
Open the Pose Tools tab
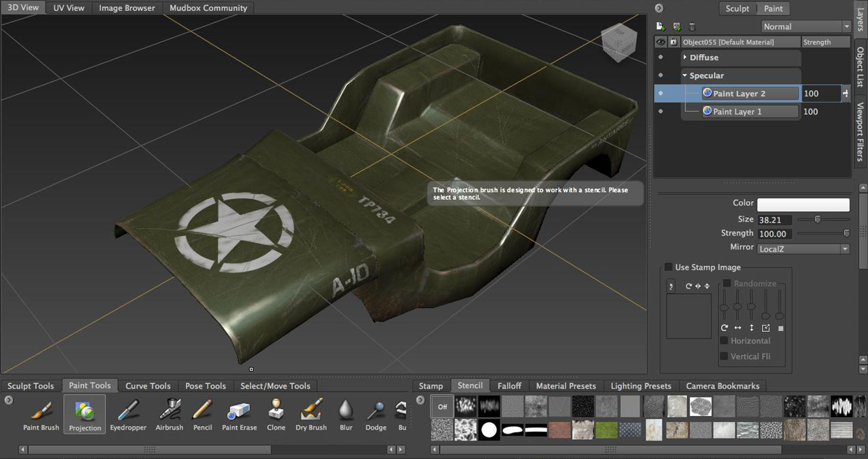pos(206,386)
